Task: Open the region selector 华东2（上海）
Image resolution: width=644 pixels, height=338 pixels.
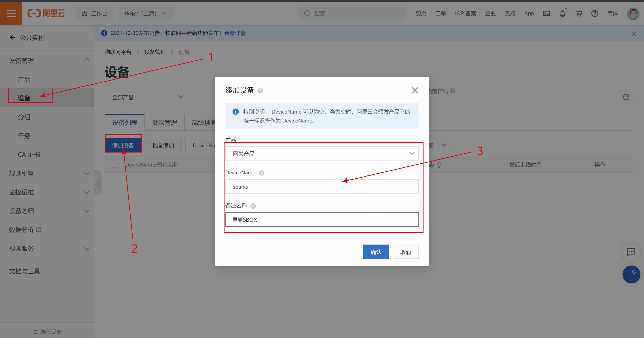Action: point(145,13)
